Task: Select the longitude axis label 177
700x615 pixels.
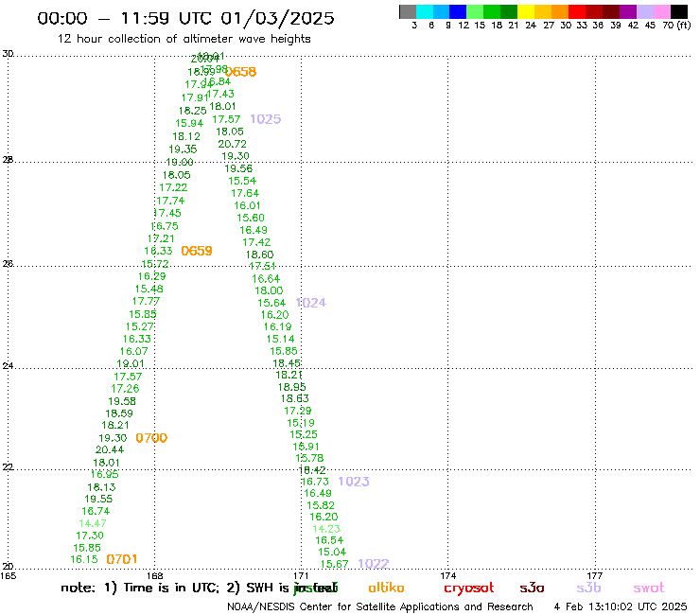Action: point(595,575)
